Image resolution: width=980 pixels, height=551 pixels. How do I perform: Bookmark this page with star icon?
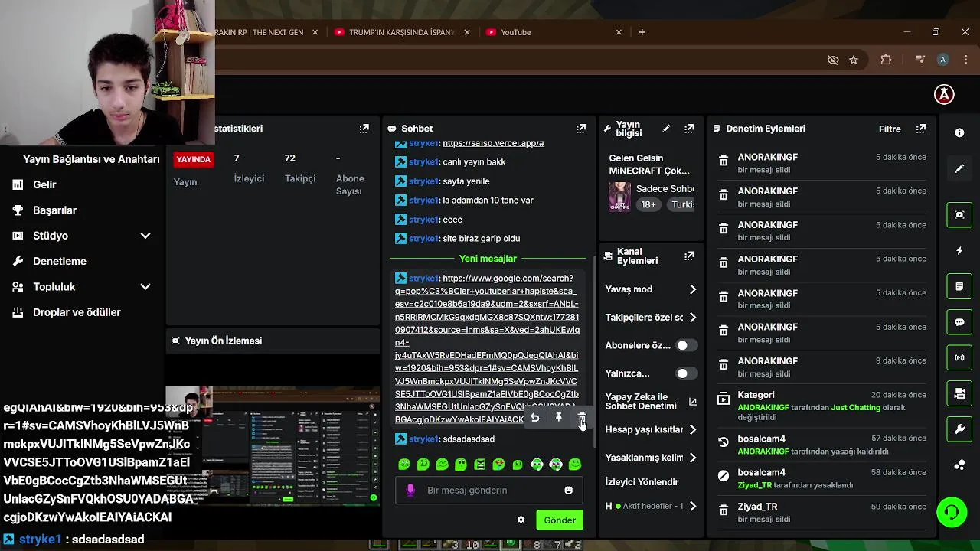pos(854,60)
